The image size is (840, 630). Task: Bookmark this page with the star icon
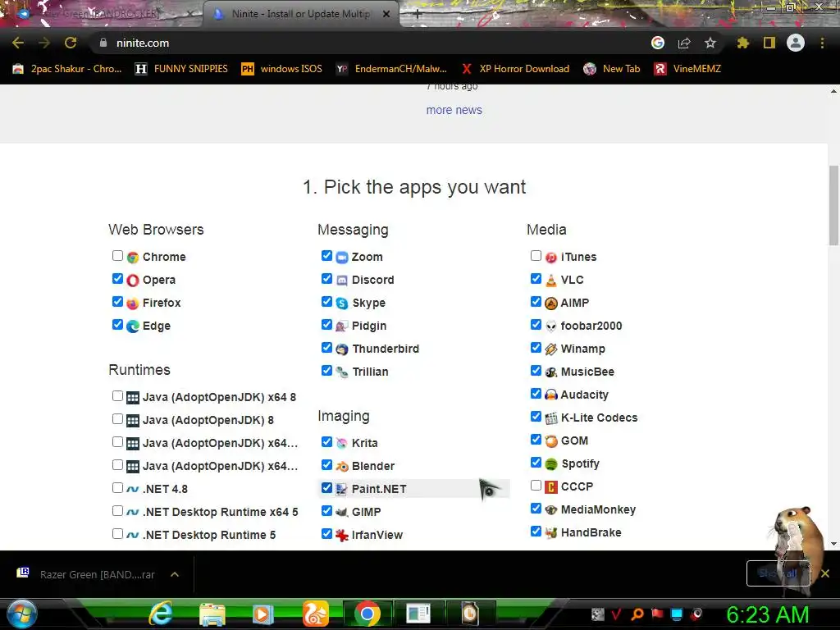[x=710, y=43]
